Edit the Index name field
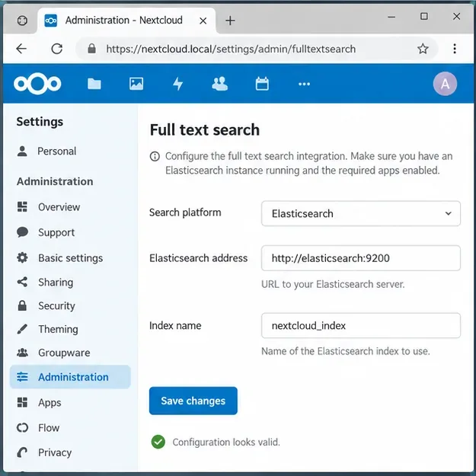 [361, 325]
